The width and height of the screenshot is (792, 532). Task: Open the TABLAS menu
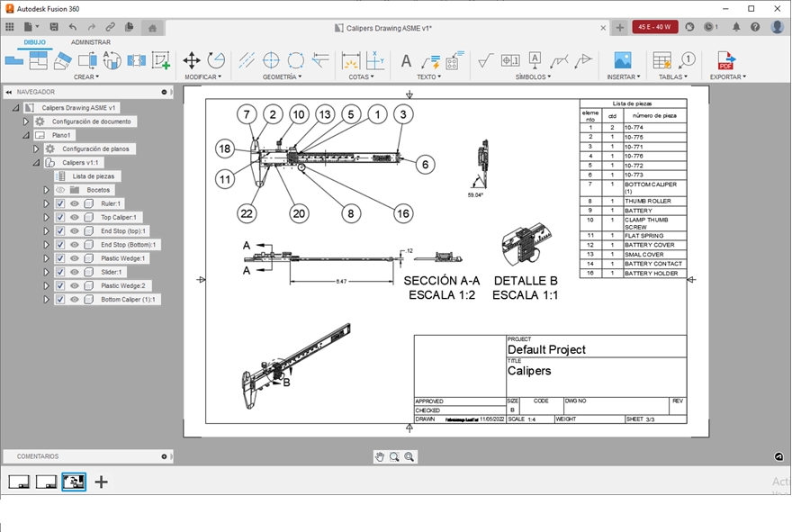(x=673, y=77)
